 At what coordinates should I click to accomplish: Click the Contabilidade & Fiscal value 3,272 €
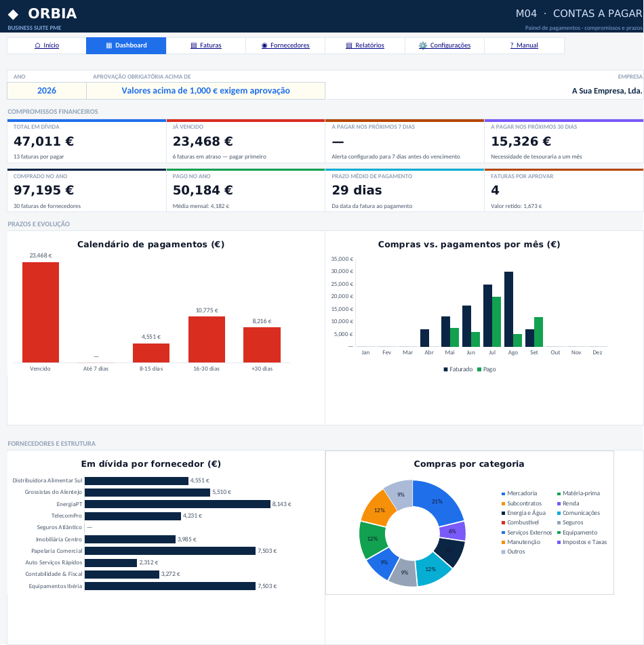click(170, 575)
